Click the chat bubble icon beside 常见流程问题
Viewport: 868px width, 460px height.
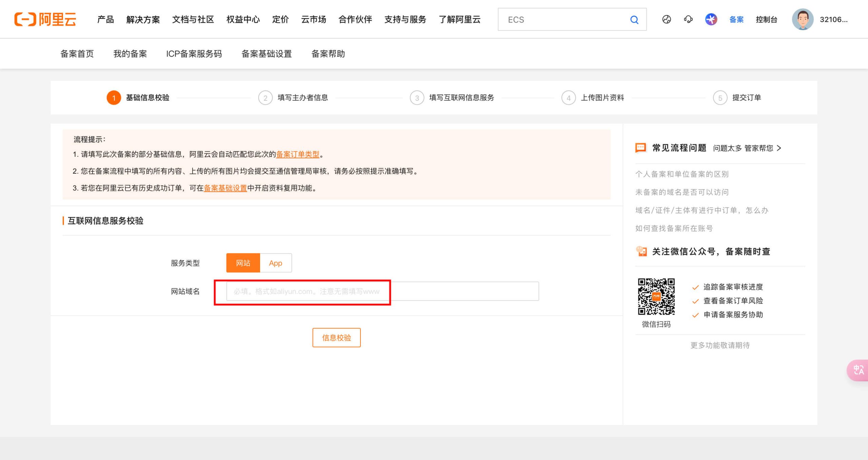pyautogui.click(x=640, y=148)
